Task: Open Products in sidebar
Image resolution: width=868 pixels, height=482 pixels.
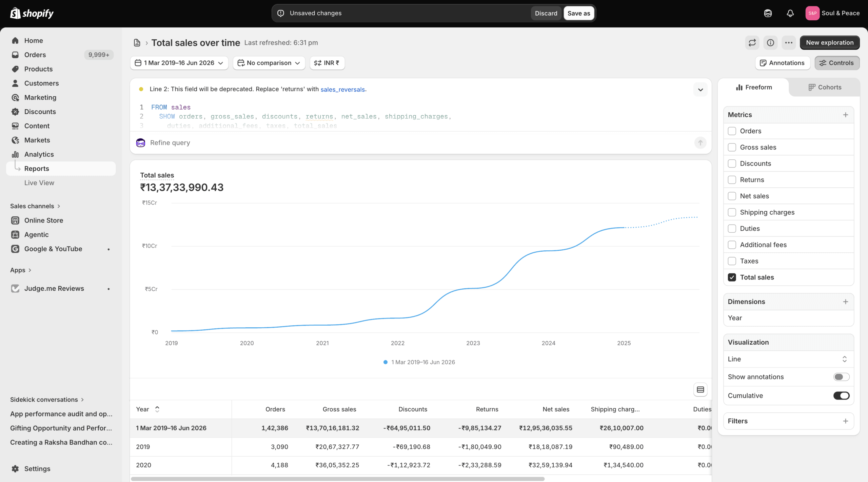Action: point(61,69)
